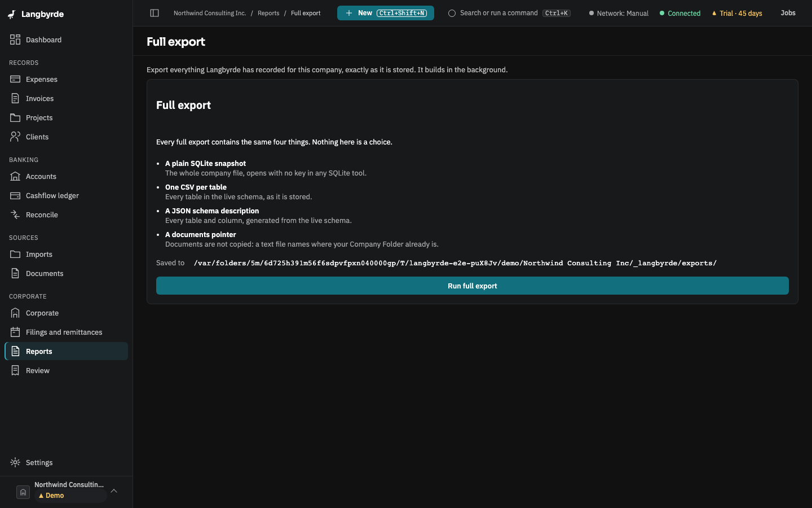The width and height of the screenshot is (812, 508).
Task: Click the Accounts bank icon
Action: (x=15, y=176)
